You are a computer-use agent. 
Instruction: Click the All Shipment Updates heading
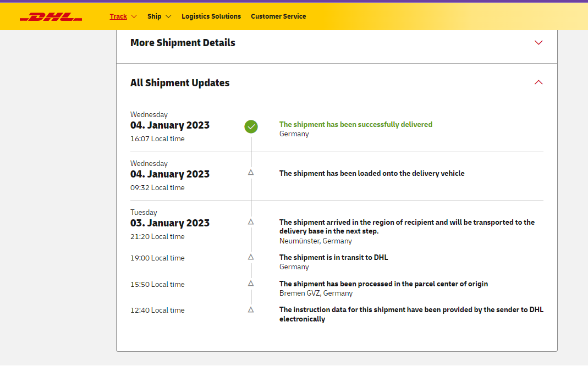point(180,83)
